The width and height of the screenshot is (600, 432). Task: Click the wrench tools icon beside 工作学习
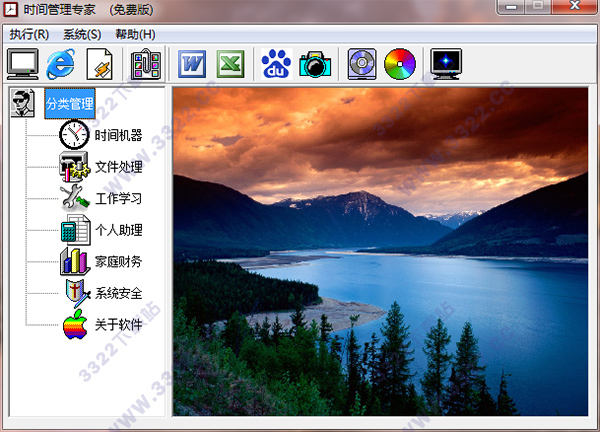pyautogui.click(x=75, y=198)
